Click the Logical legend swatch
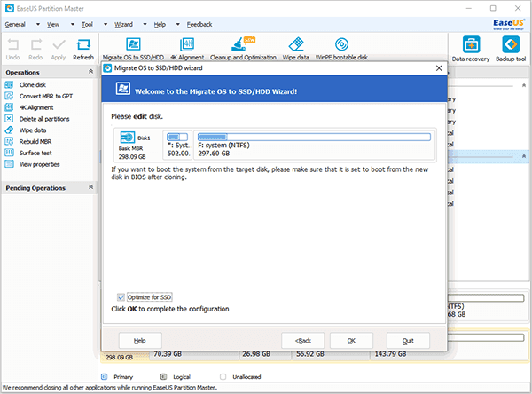This screenshot has height=394, width=532. click(x=163, y=376)
